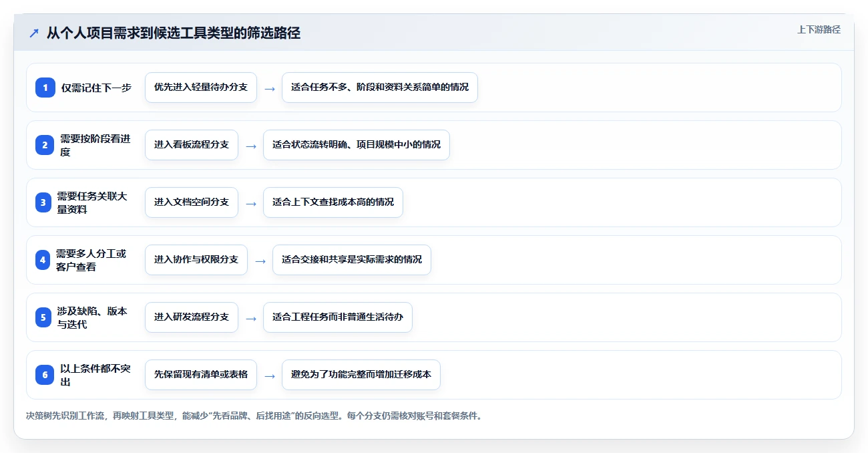Click the 适合任务不多、阶段和资料关系简单的情况 chip
Image resolution: width=868 pixels, height=453 pixels.
380,88
